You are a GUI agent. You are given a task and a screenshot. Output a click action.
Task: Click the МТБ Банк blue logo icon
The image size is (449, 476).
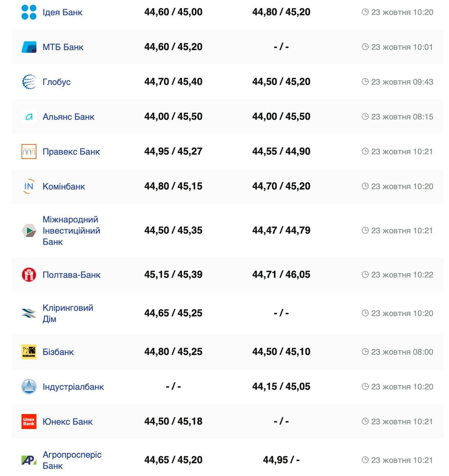(x=29, y=47)
